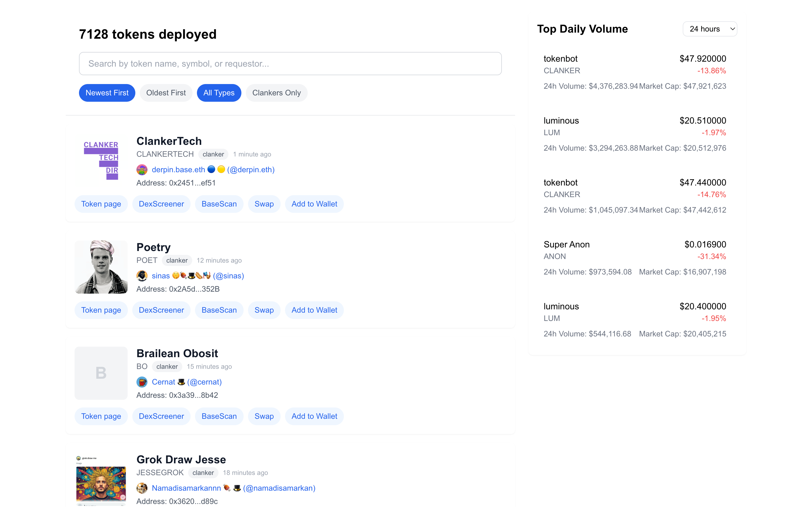The width and height of the screenshot is (812, 507).
Task: Visit Cernat (@cernat) profile link
Action: tap(187, 382)
